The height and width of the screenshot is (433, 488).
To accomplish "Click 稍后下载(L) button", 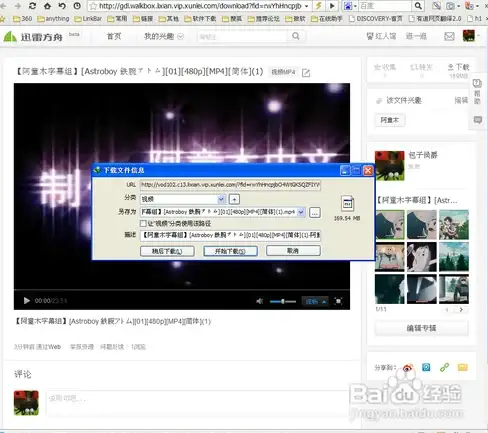I will click(x=167, y=251).
